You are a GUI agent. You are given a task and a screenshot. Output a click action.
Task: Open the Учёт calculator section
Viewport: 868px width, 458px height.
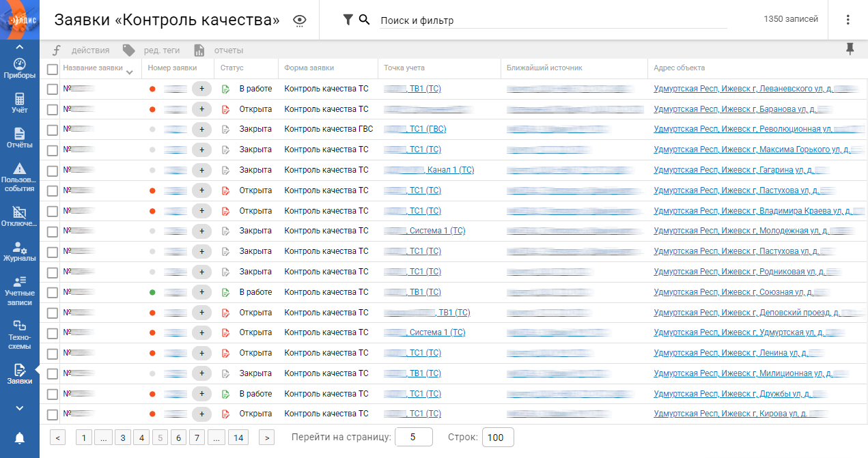19,103
